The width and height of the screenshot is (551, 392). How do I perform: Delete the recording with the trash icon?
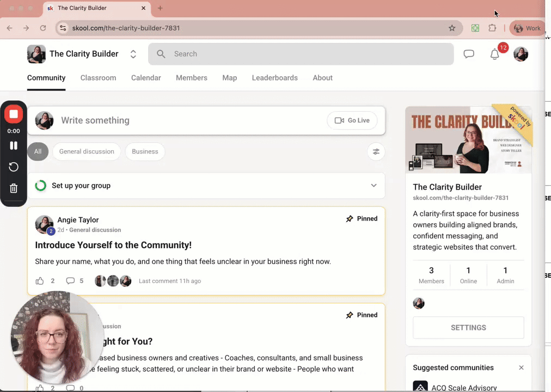point(14,188)
